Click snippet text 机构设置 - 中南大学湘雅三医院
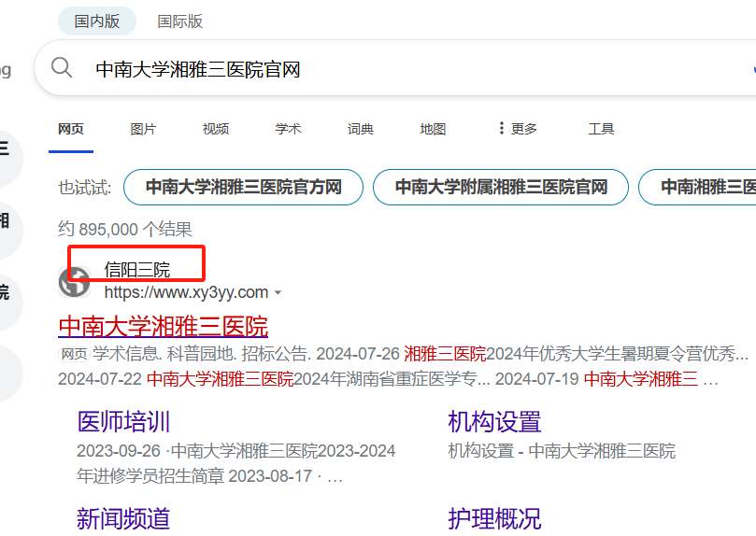756x536 pixels. [562, 451]
